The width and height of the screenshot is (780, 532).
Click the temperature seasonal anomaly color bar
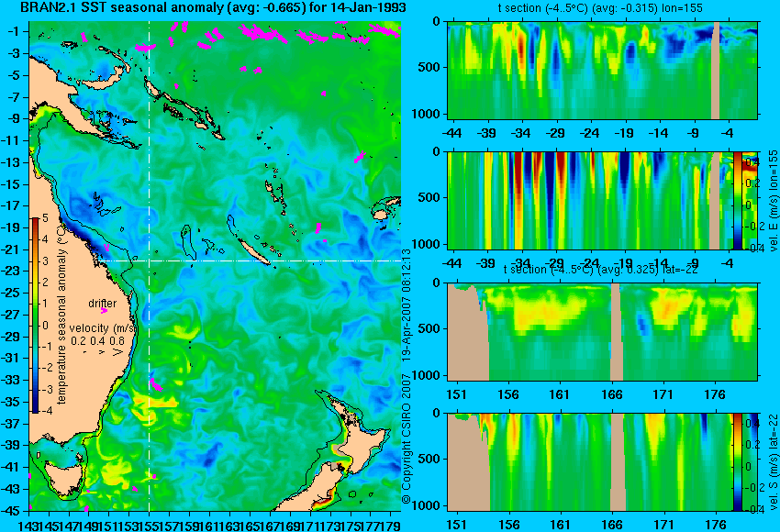pos(36,316)
